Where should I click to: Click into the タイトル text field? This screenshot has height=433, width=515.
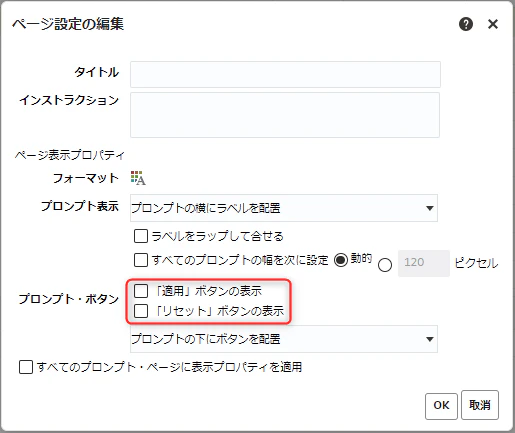tap(285, 74)
